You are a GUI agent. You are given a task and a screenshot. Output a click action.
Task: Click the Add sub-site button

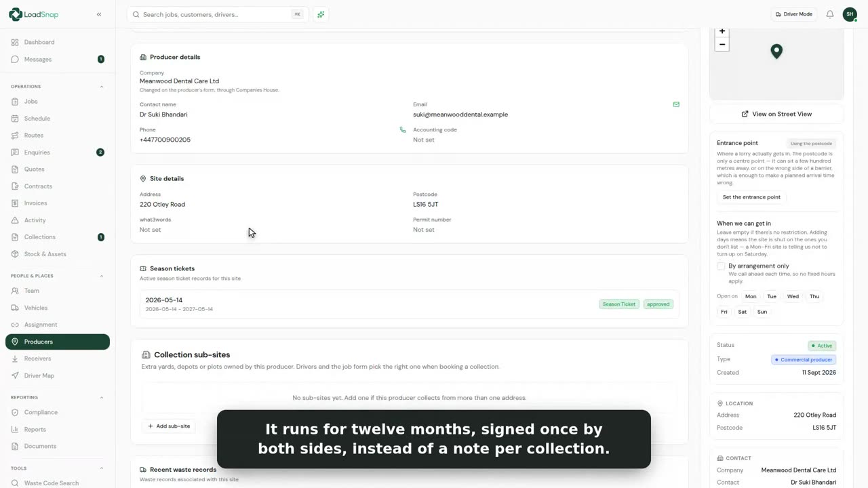[x=169, y=426]
